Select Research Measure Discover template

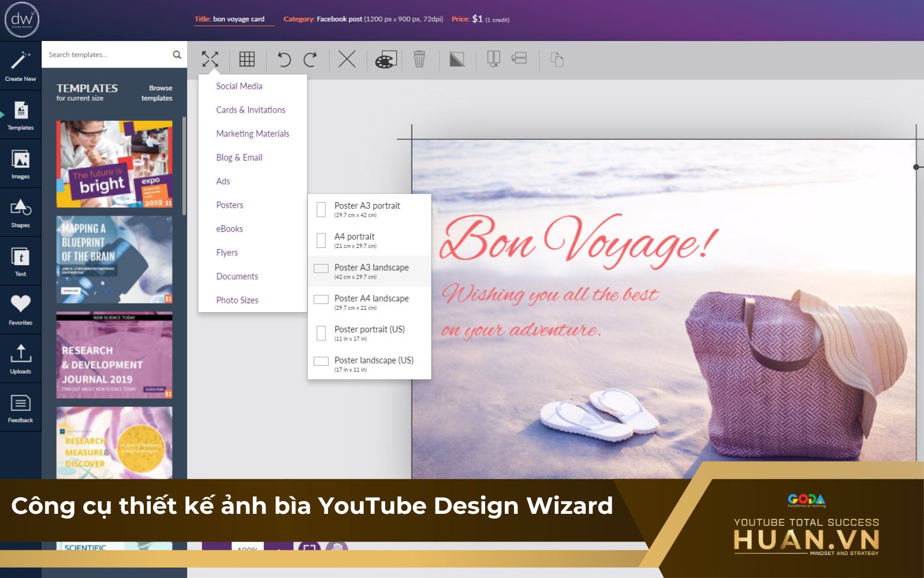(x=114, y=443)
